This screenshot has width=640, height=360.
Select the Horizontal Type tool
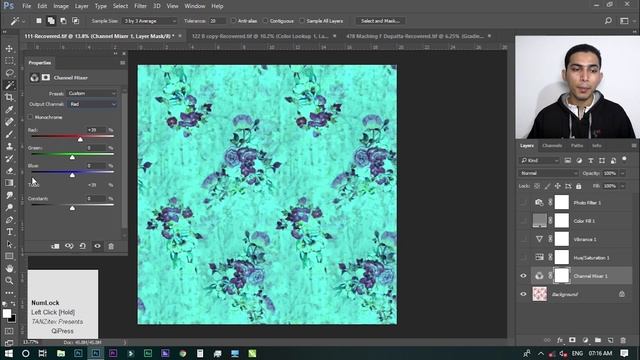[9, 232]
